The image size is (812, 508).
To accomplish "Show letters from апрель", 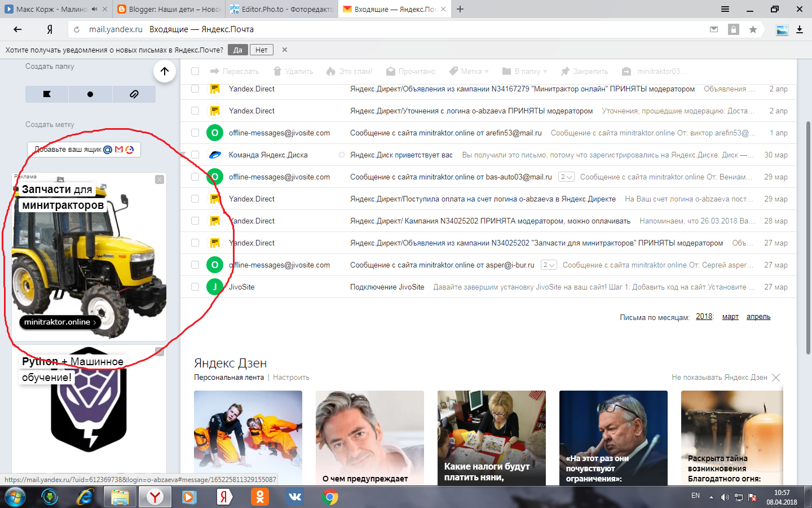I will click(x=758, y=317).
